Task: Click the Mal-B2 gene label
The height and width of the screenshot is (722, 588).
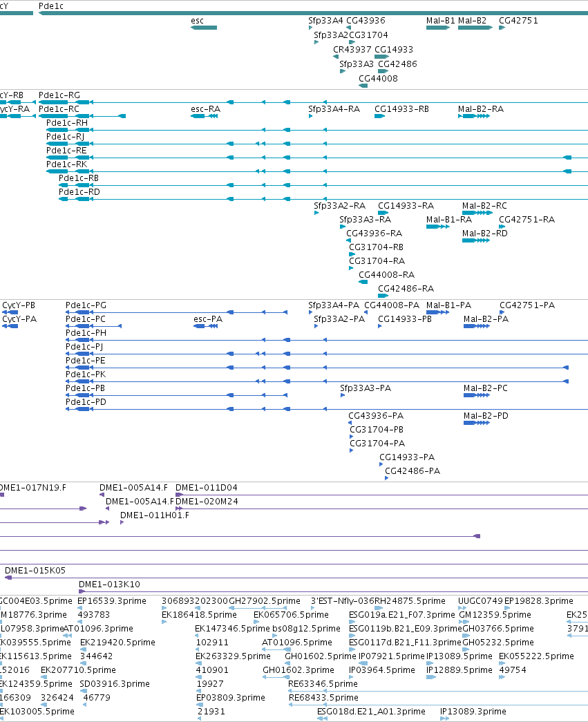Action: tap(472, 21)
